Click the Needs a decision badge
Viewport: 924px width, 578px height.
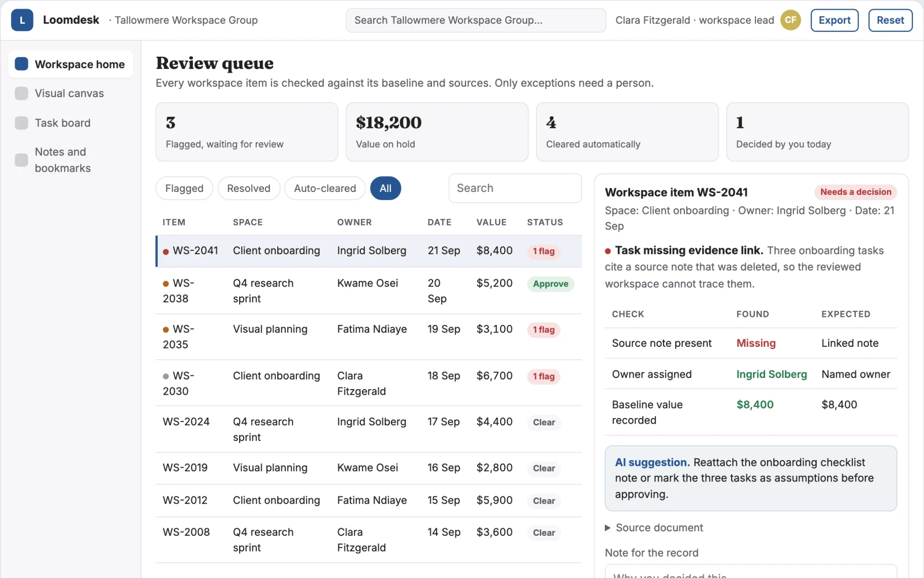[855, 192]
